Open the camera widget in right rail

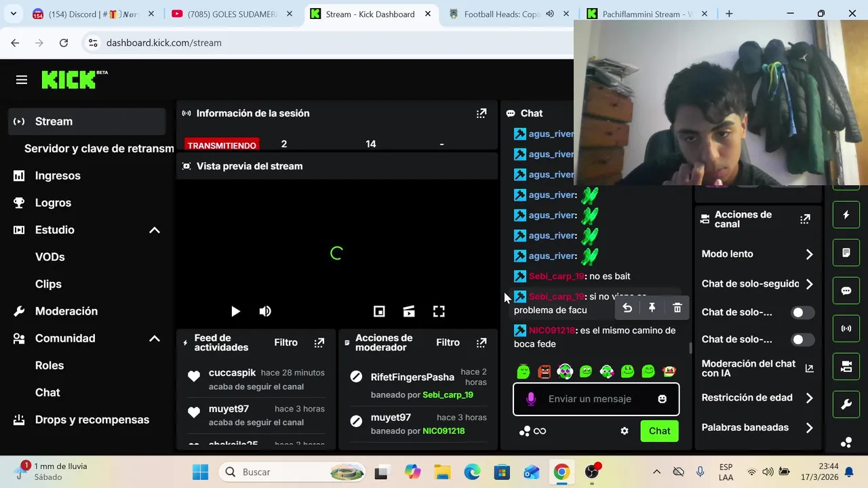tap(846, 367)
